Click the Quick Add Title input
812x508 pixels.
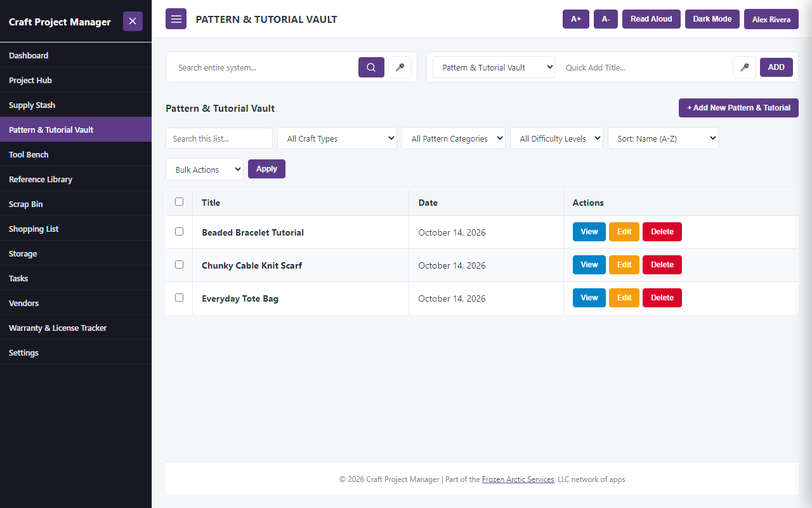tap(644, 67)
